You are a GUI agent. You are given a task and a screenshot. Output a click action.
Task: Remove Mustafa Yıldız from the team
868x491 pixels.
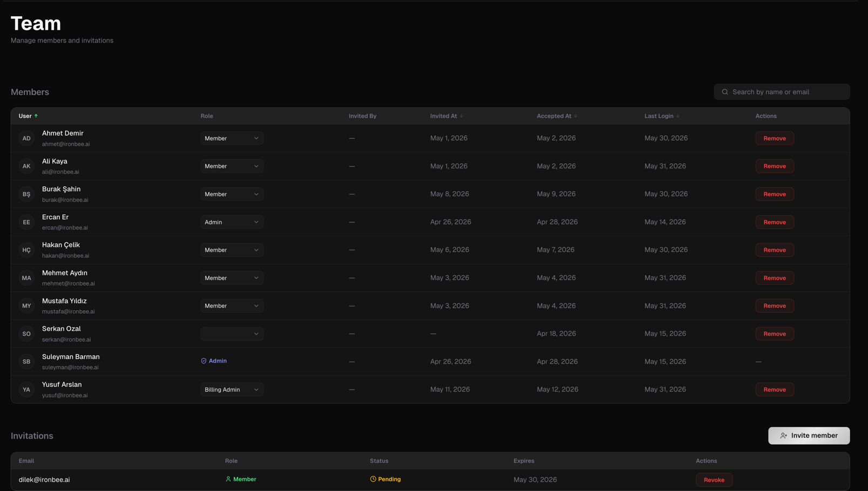pos(775,306)
